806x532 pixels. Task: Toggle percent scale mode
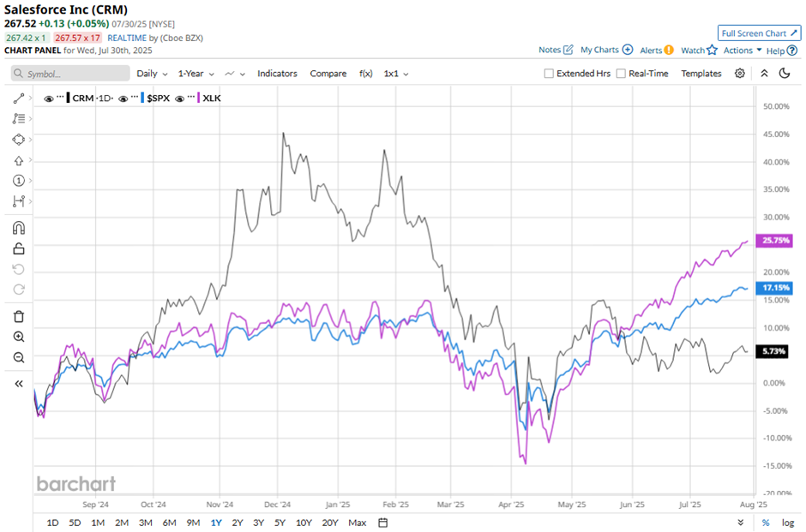766,523
